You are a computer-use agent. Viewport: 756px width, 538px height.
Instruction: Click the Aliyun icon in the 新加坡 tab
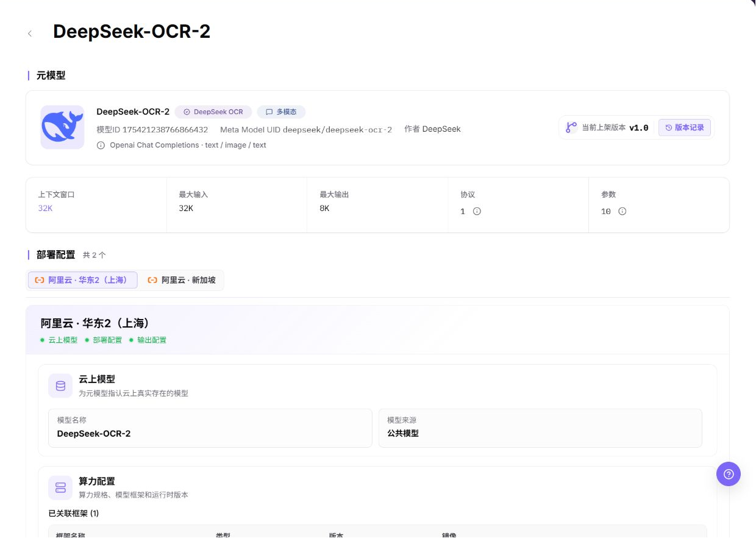click(152, 280)
